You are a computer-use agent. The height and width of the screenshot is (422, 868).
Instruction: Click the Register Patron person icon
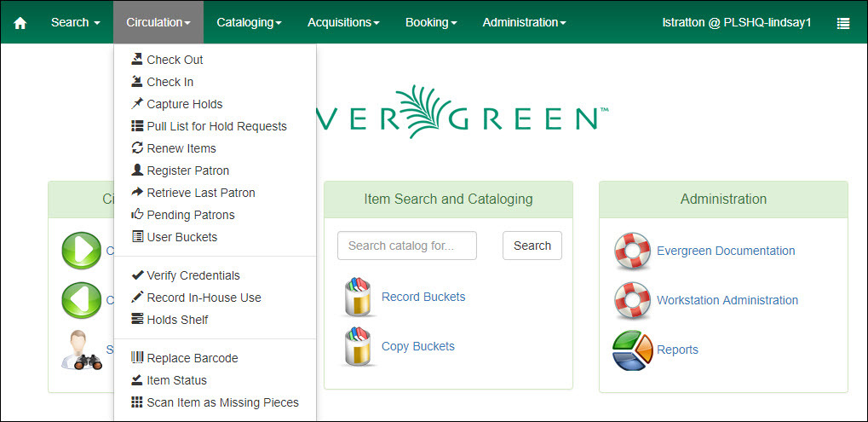(x=137, y=170)
